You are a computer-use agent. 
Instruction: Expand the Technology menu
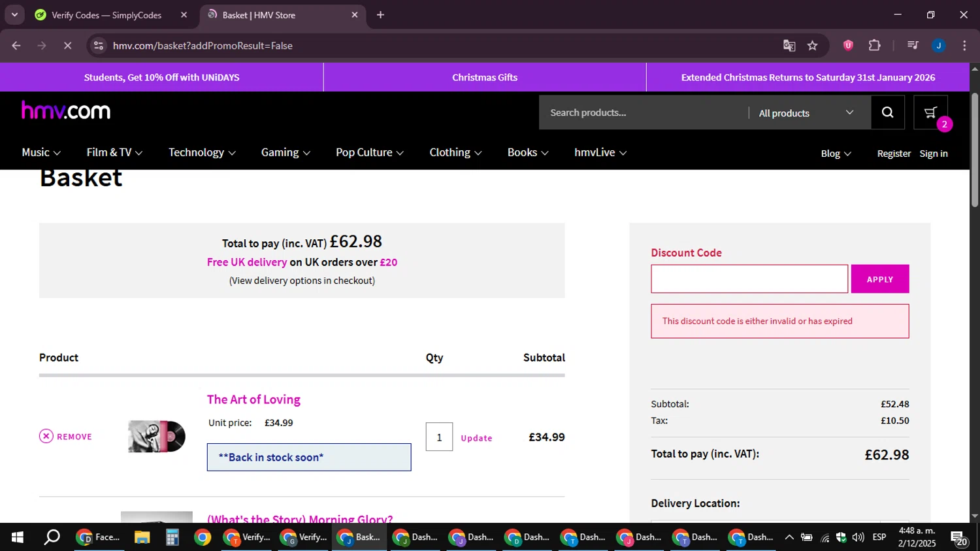pos(202,152)
